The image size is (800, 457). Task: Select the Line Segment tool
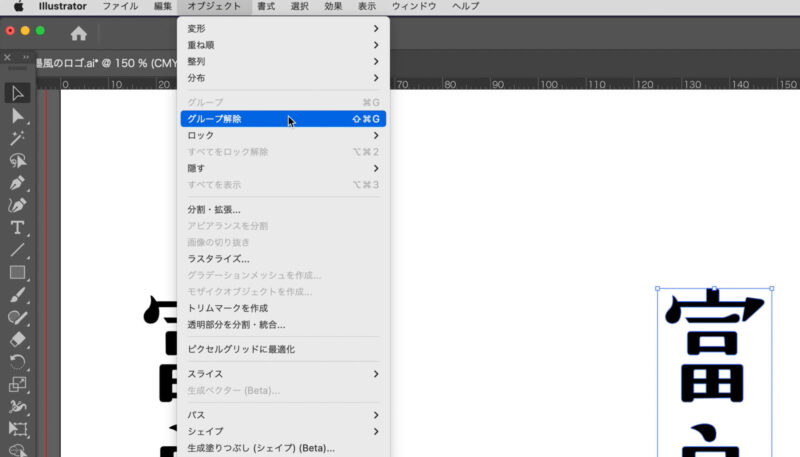point(17,249)
